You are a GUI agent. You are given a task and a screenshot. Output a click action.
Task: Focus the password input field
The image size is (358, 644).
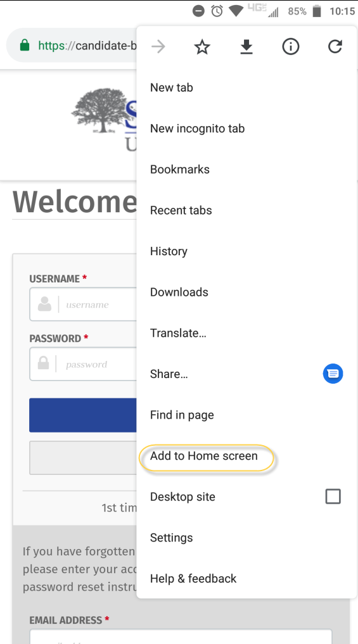[x=84, y=364]
